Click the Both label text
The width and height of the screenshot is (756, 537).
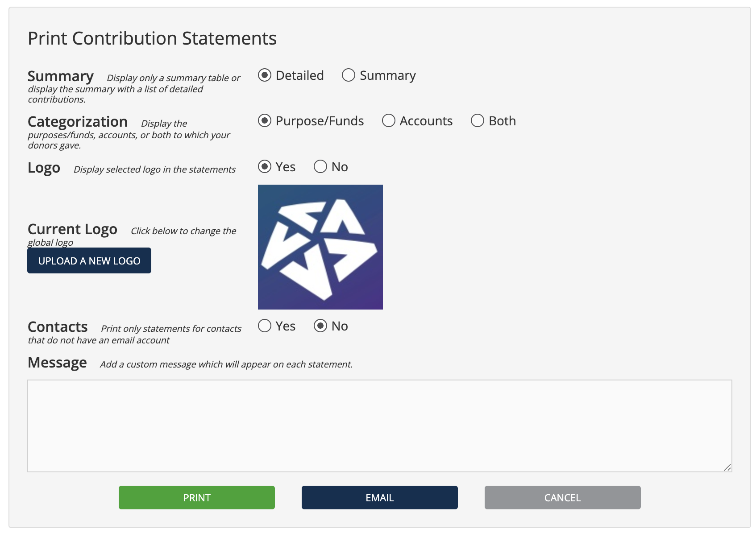click(x=503, y=121)
